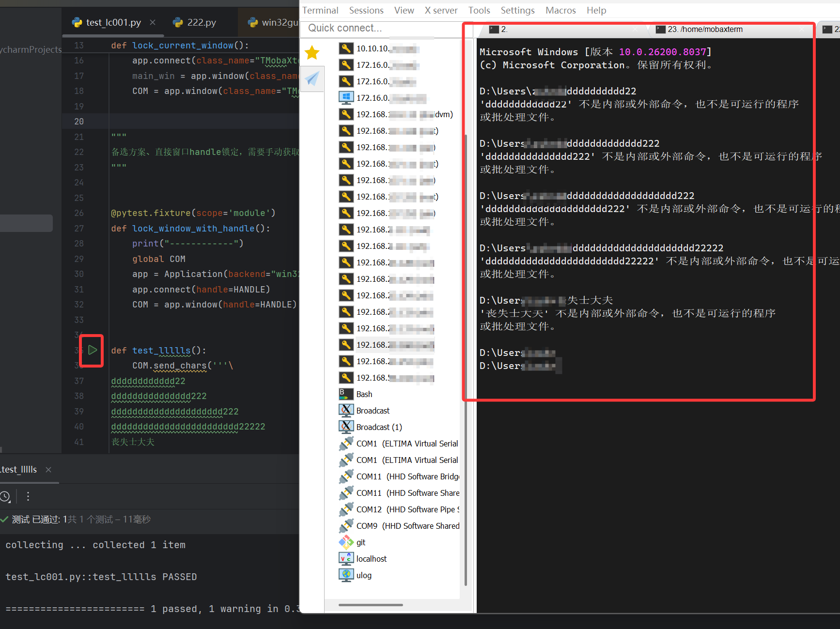This screenshot has width=840, height=629.
Task: Click line 20 in the code editor
Action: 180,121
